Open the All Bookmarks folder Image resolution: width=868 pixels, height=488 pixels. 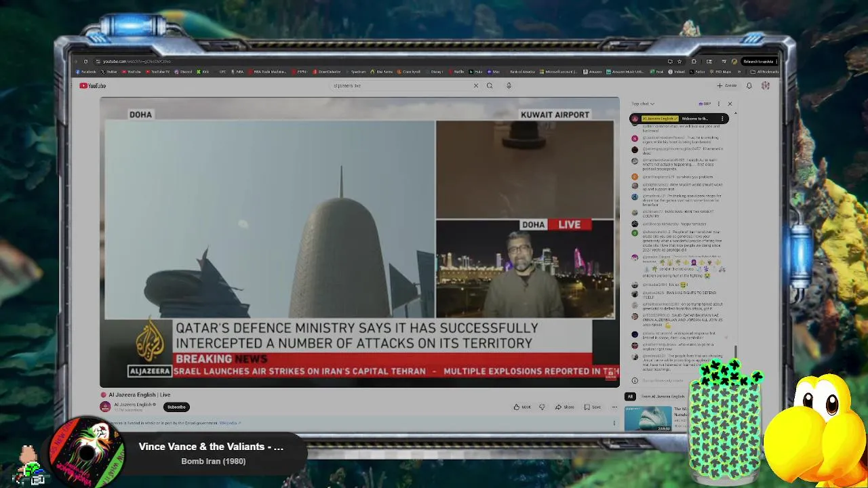point(765,72)
